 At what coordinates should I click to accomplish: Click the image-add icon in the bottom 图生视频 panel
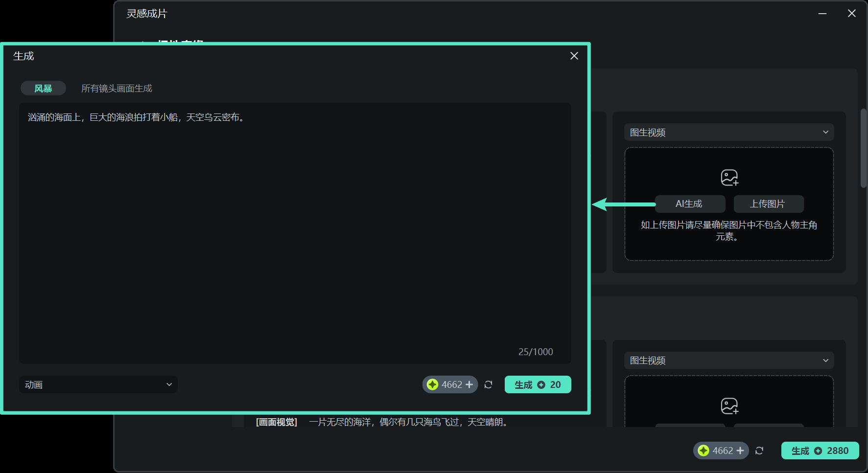click(729, 405)
